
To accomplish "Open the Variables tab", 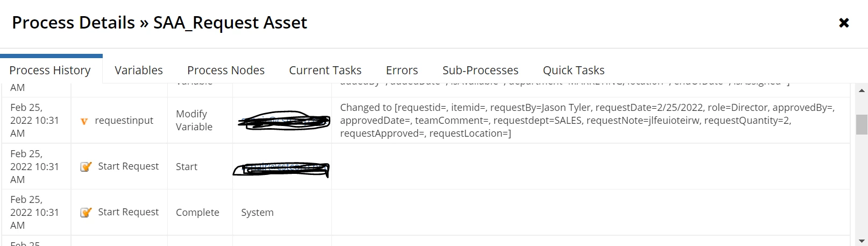I will 139,71.
